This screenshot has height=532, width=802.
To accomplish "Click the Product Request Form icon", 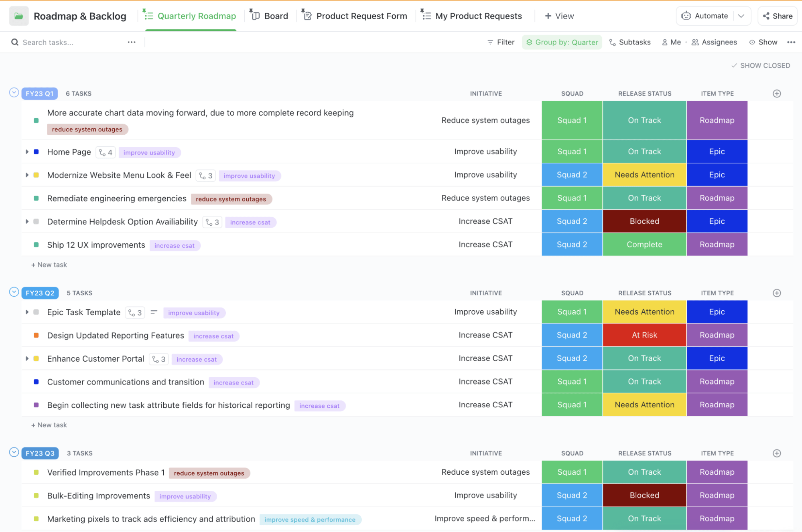I will click(307, 16).
